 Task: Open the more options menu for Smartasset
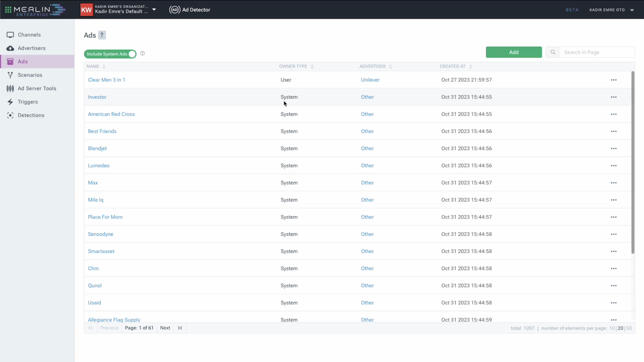point(614,251)
